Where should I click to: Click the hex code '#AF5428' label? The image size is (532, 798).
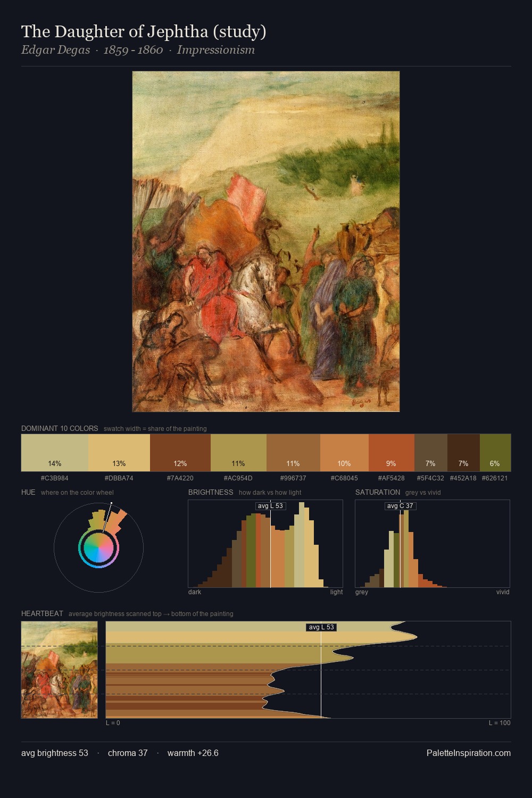click(x=391, y=478)
